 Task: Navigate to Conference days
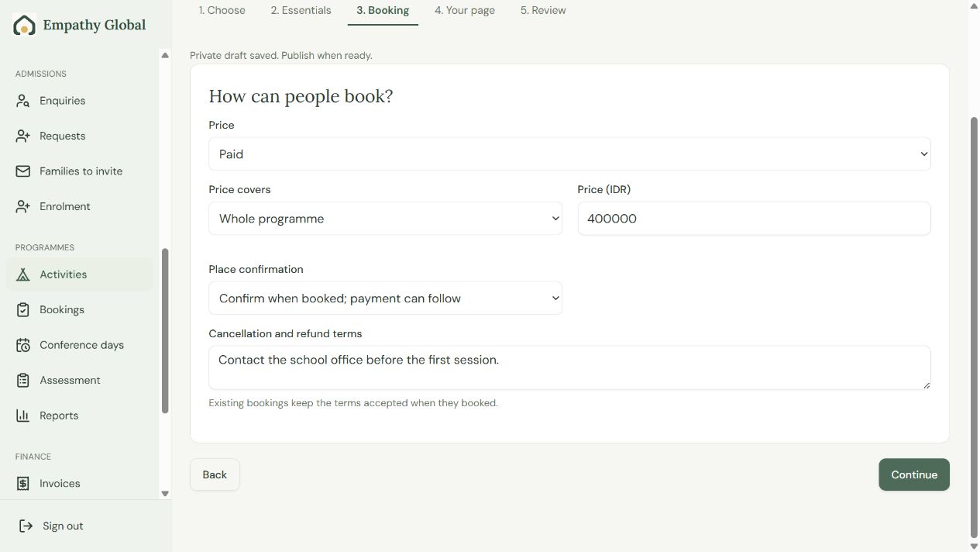tap(80, 345)
